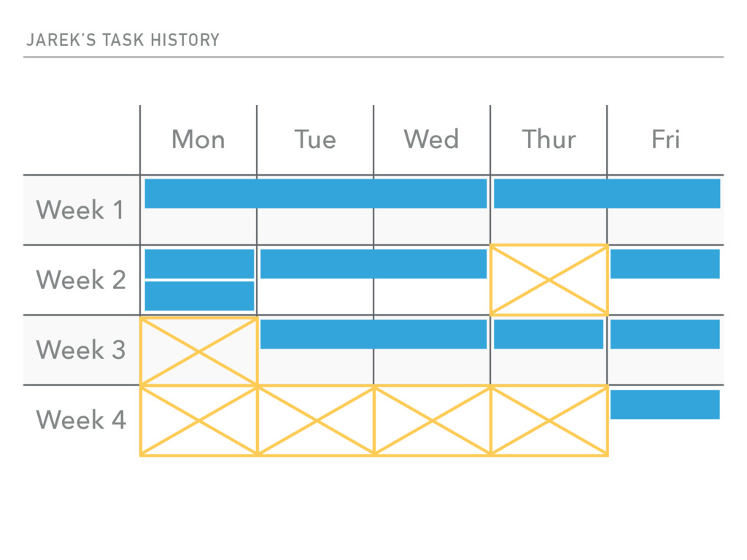Click the Fri column header
Viewport: 747px width, 560px height.
point(665,139)
